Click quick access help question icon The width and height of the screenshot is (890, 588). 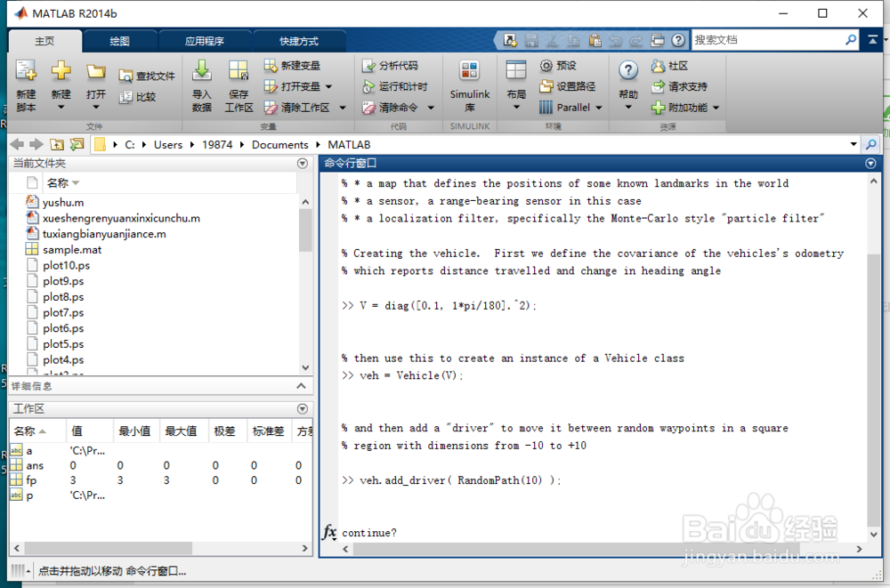point(677,40)
